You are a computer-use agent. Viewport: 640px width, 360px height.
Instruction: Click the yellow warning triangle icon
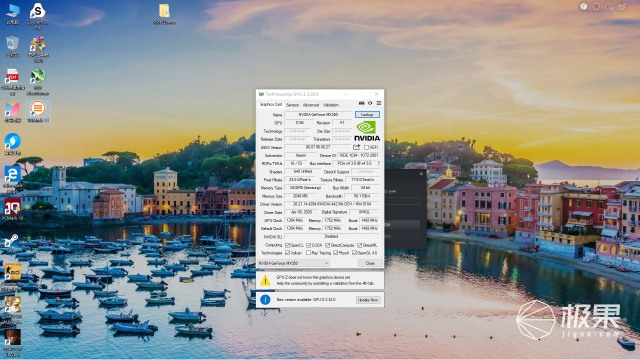(x=265, y=280)
